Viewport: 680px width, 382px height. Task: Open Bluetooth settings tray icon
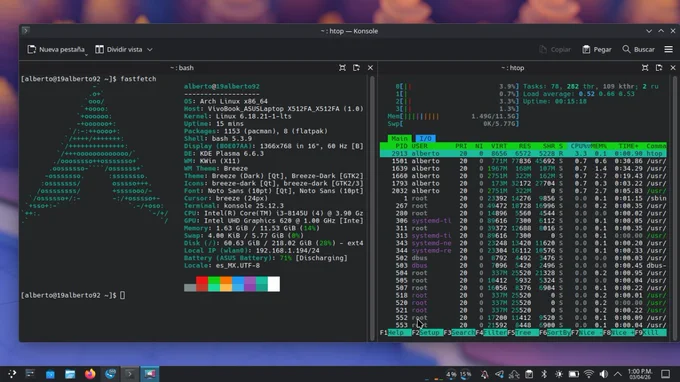click(544, 374)
